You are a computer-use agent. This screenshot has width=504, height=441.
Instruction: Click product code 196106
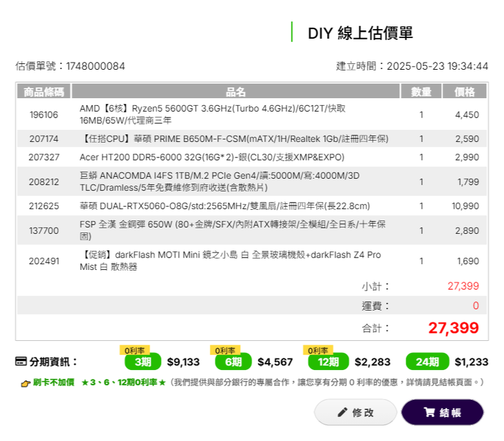[x=44, y=115]
